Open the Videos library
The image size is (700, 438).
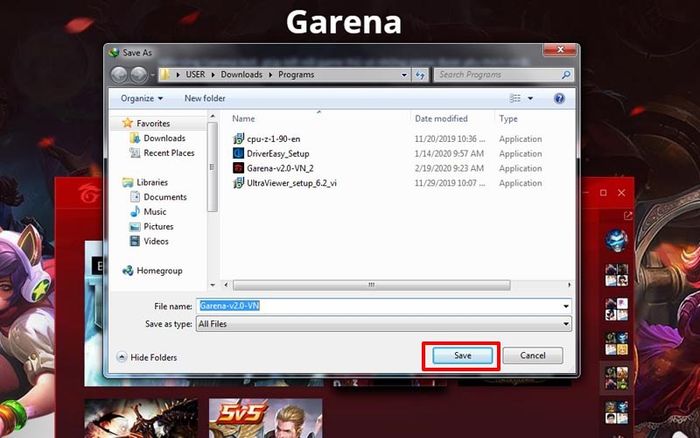point(156,241)
